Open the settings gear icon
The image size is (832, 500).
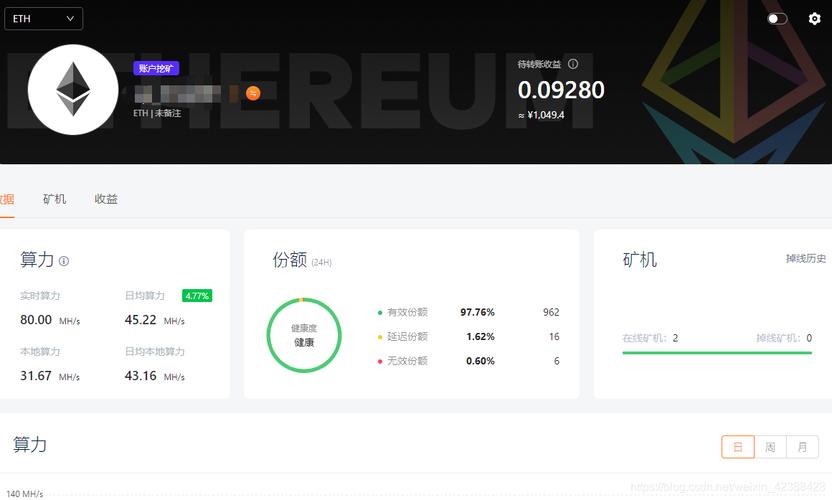814,19
